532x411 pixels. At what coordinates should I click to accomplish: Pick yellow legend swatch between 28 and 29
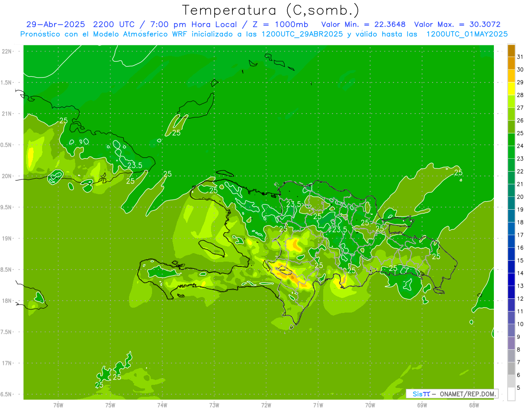(x=511, y=89)
